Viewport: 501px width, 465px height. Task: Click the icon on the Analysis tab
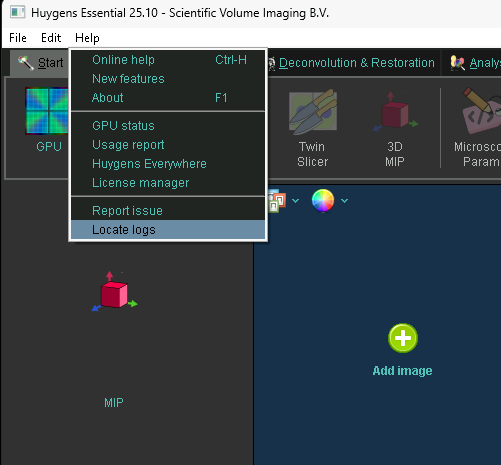[457, 63]
